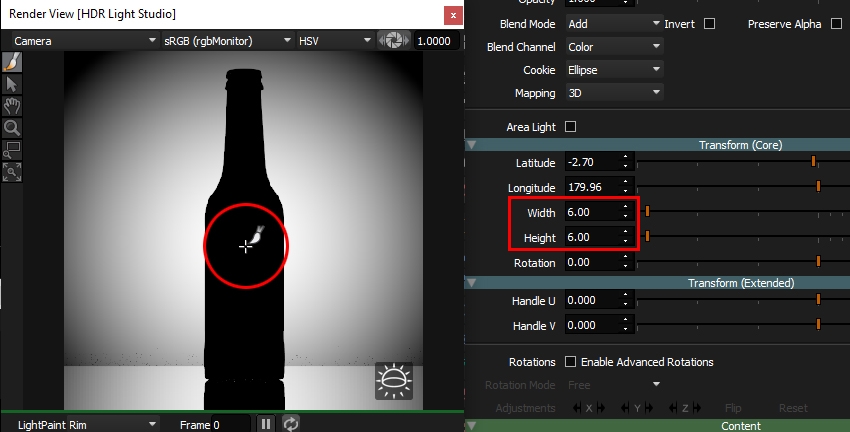Open the Mapping 3D dropdown

(x=614, y=93)
